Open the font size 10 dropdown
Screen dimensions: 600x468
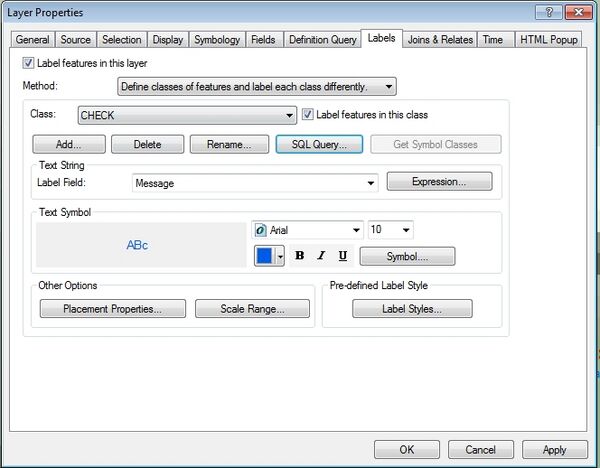tap(391, 230)
